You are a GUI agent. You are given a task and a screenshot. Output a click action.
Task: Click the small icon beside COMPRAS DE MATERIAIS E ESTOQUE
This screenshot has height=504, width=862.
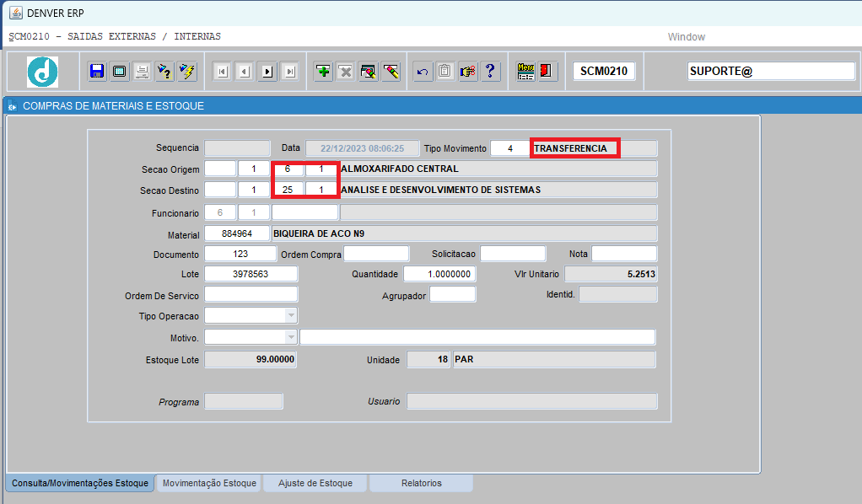12,107
